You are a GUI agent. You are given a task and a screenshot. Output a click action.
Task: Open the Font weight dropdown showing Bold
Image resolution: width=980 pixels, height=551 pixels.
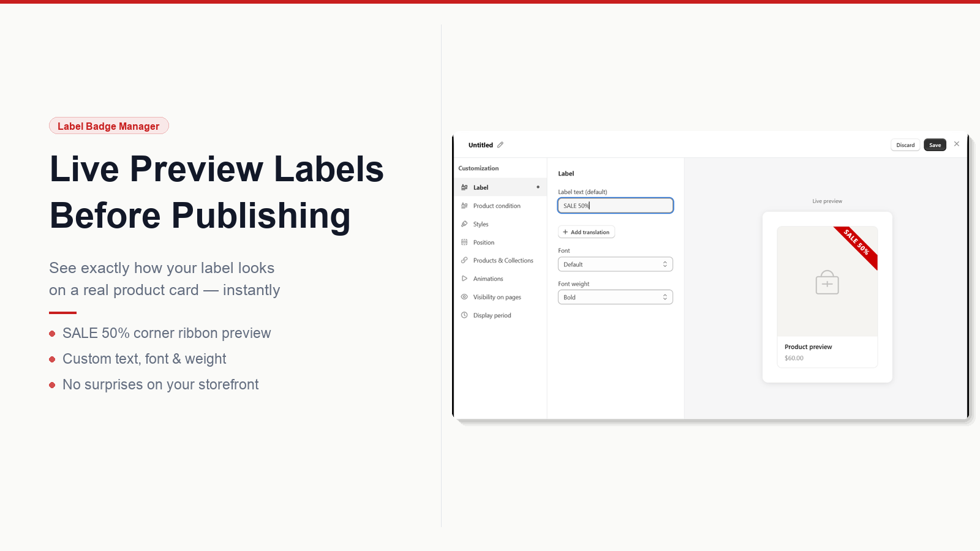[616, 297]
